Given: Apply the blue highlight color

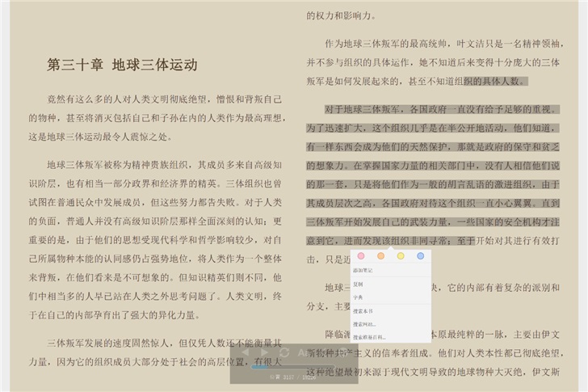Looking at the screenshot, I should point(420,256).
